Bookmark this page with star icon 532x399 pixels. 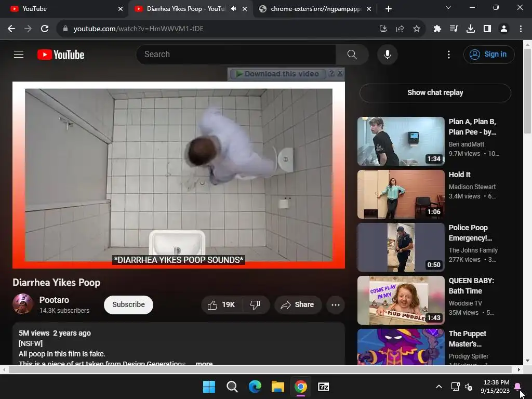[417, 29]
